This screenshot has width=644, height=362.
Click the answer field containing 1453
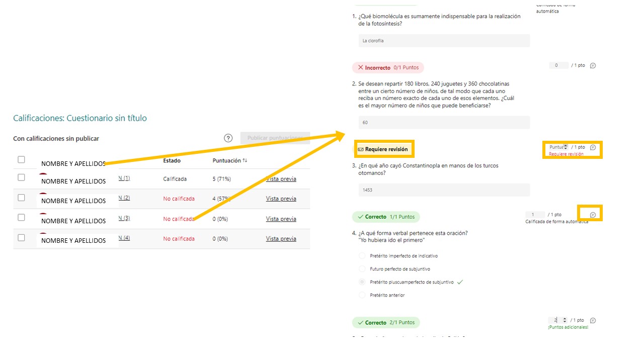444,190
